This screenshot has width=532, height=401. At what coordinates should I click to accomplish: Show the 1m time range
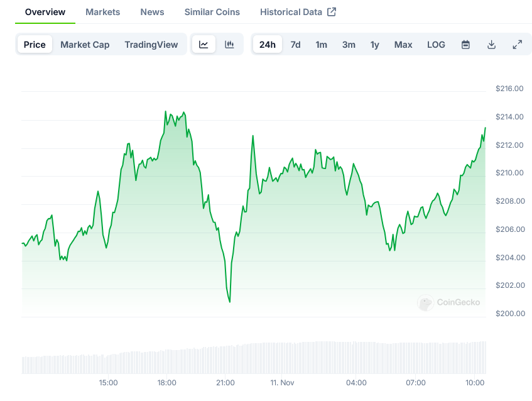[x=321, y=45]
